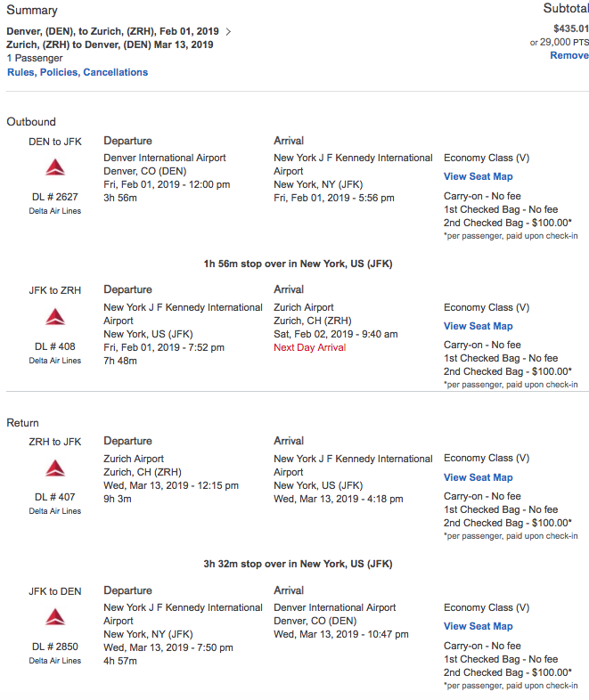View Seat Map for JFK to ZRH
This screenshot has height=700, width=589.
(478, 326)
